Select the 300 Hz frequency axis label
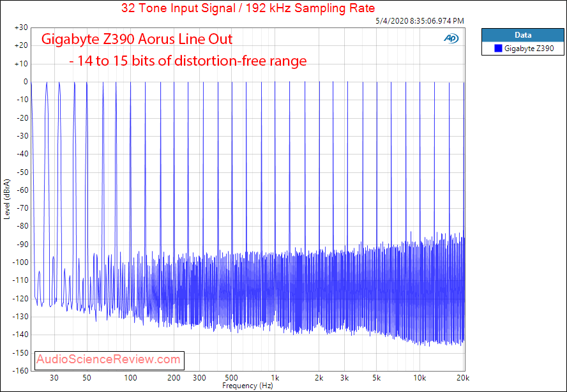The width and height of the screenshot is (567, 392). (x=199, y=378)
